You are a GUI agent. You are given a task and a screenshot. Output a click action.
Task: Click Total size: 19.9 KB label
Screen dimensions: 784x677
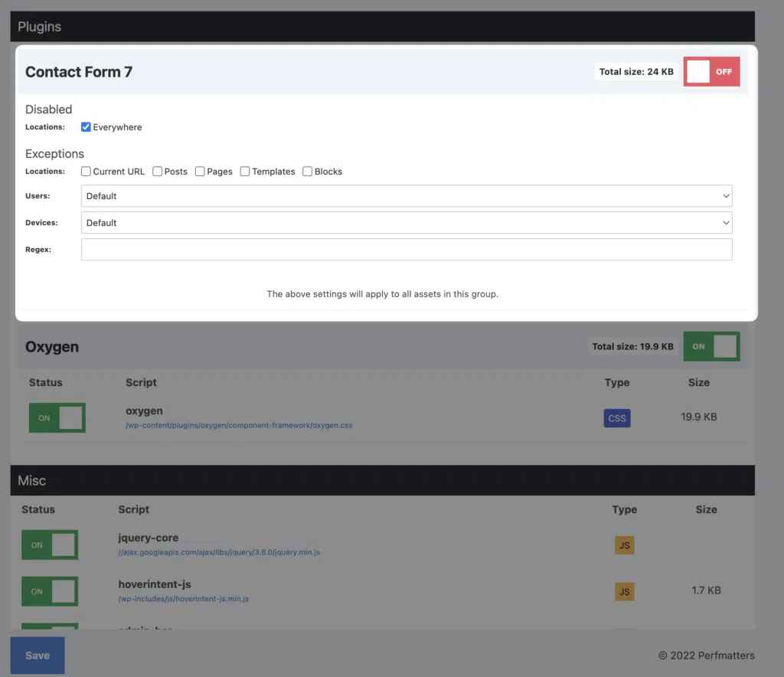click(x=633, y=346)
